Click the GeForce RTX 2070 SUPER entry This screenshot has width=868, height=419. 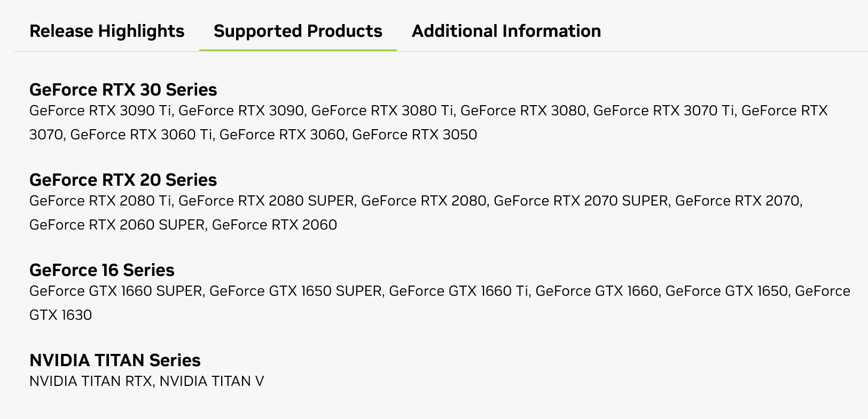coord(580,201)
